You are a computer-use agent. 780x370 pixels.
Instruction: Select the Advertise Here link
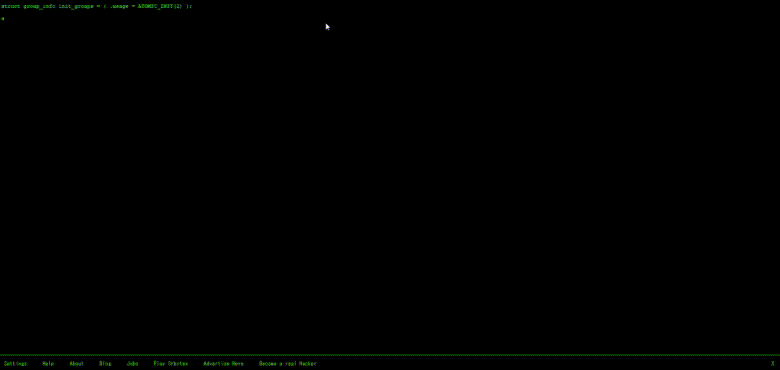tap(223, 364)
